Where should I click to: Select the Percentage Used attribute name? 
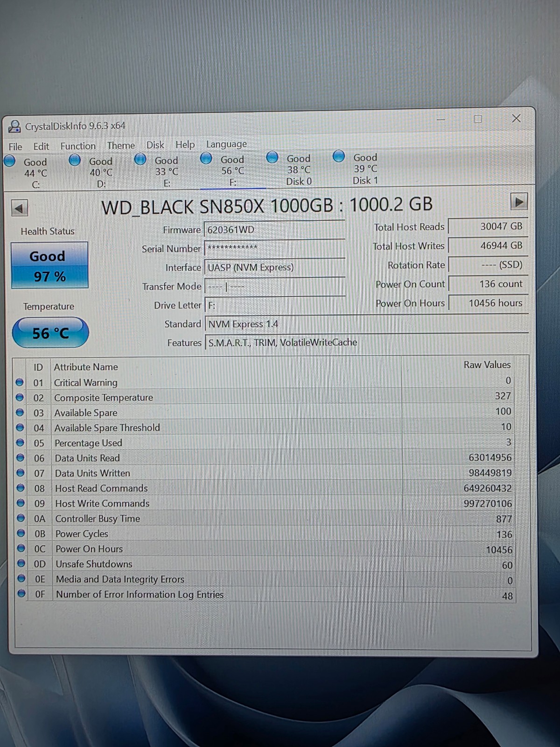88,443
